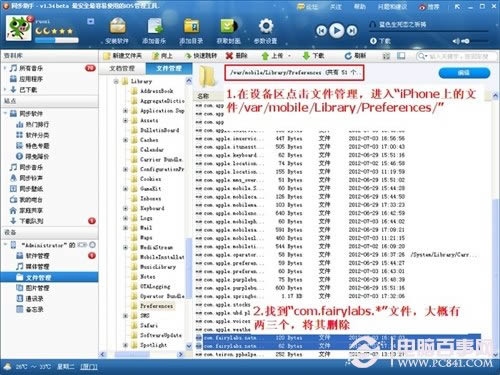500x375 pixels.
Task: Collapse the "Administrator" device arrow
Action: [5, 245]
